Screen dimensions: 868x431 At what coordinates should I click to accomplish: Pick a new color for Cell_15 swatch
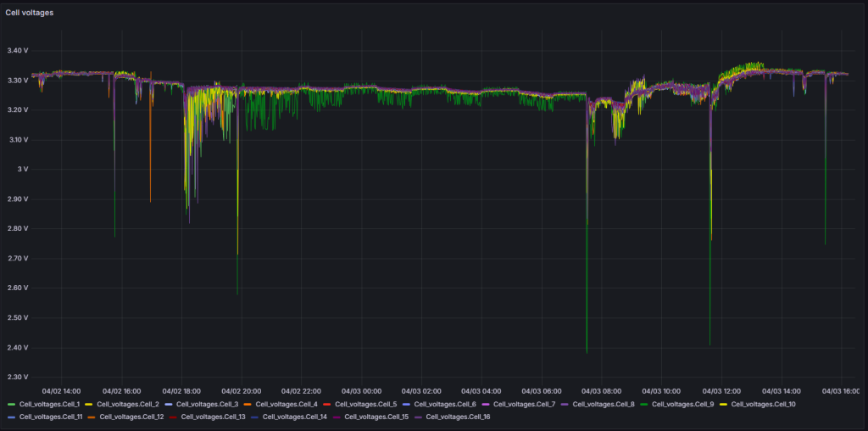tap(337, 416)
